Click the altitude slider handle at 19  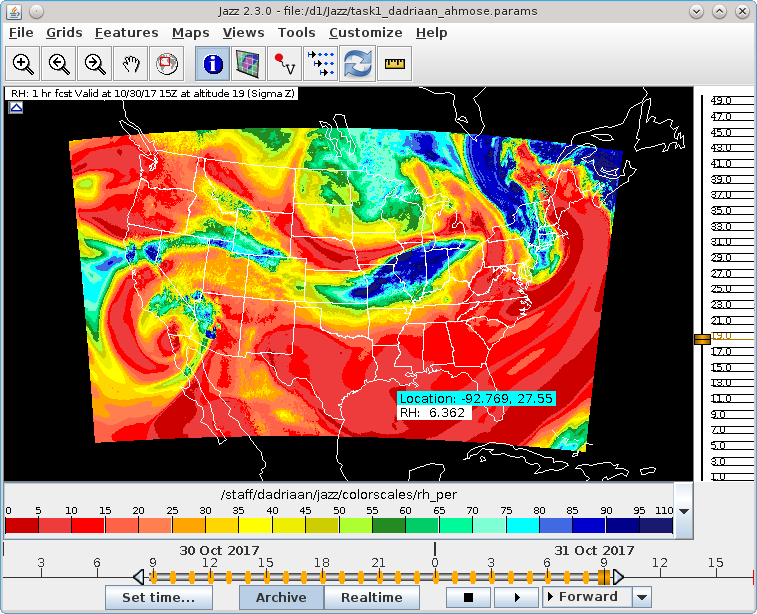tap(702, 339)
